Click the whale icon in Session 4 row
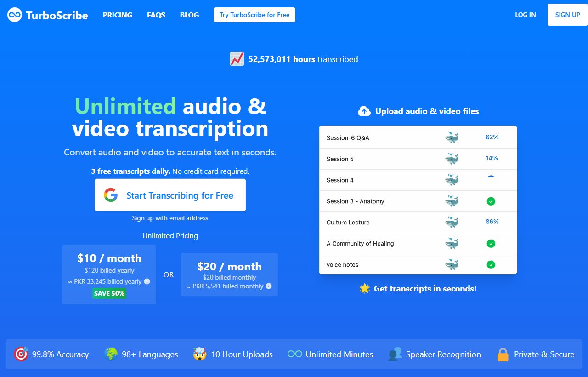588x377 pixels. 452,180
